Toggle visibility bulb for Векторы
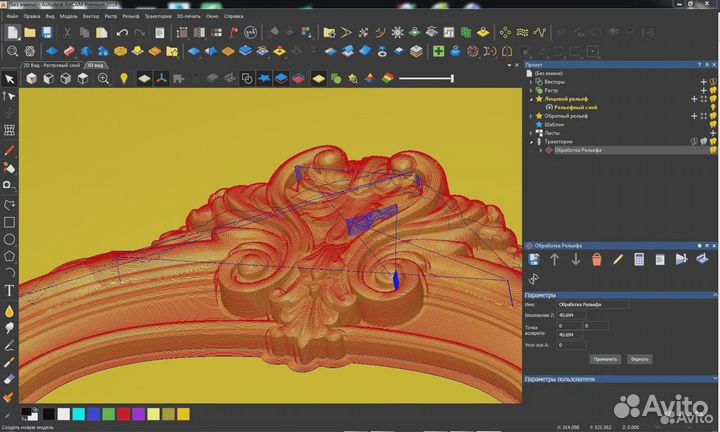 [713, 81]
